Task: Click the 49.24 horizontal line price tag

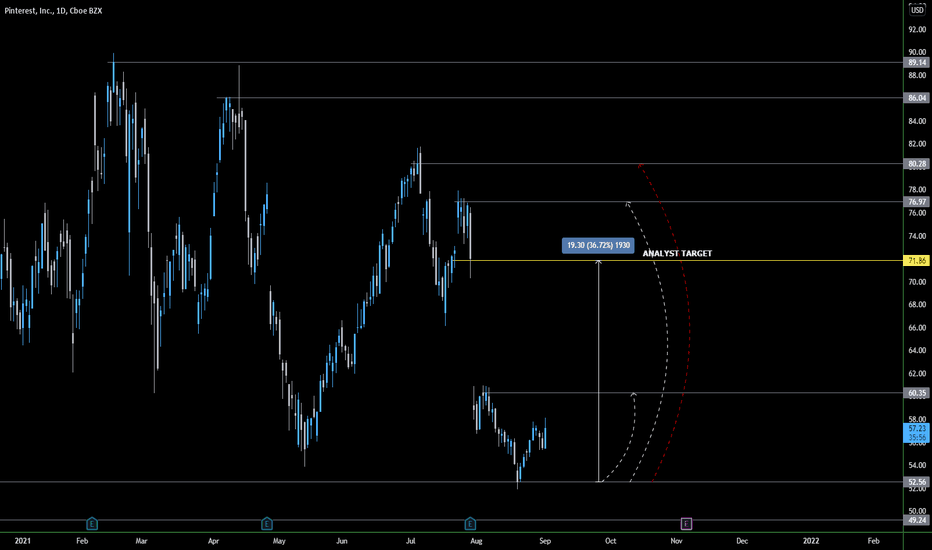Action: [x=917, y=520]
